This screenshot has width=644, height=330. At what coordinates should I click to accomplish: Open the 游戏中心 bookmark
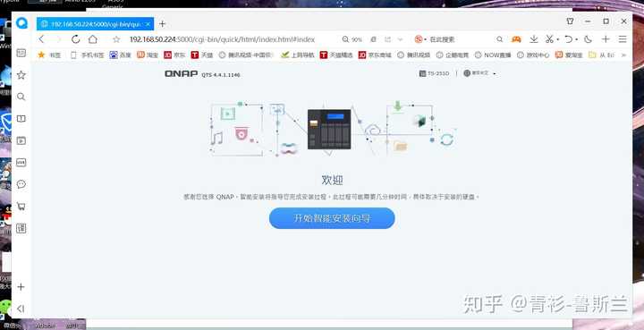pyautogui.click(x=533, y=55)
